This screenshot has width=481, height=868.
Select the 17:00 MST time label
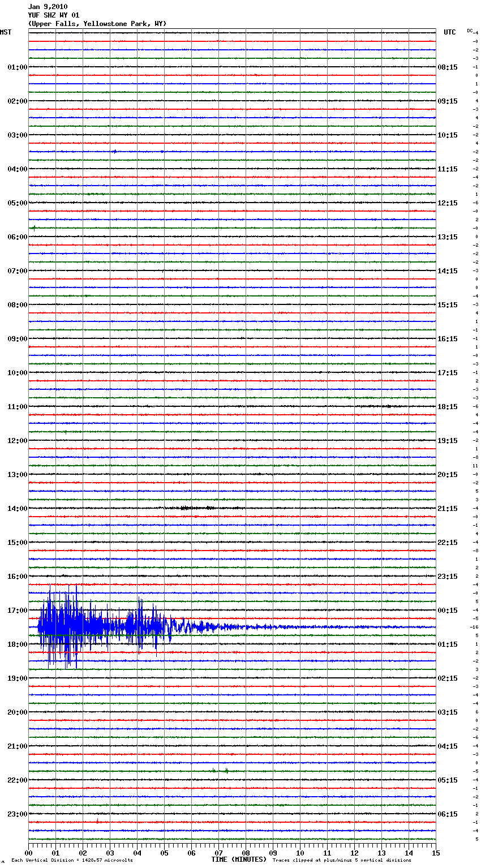[x=18, y=611]
